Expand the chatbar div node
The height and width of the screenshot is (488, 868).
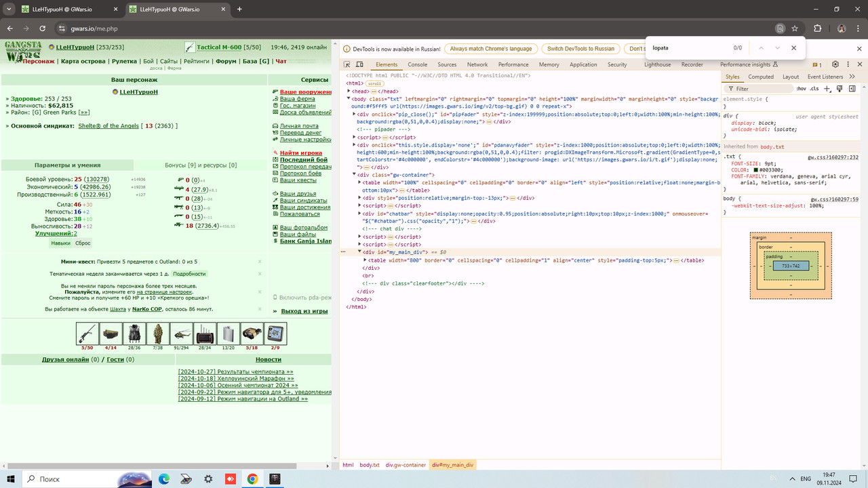(x=360, y=213)
